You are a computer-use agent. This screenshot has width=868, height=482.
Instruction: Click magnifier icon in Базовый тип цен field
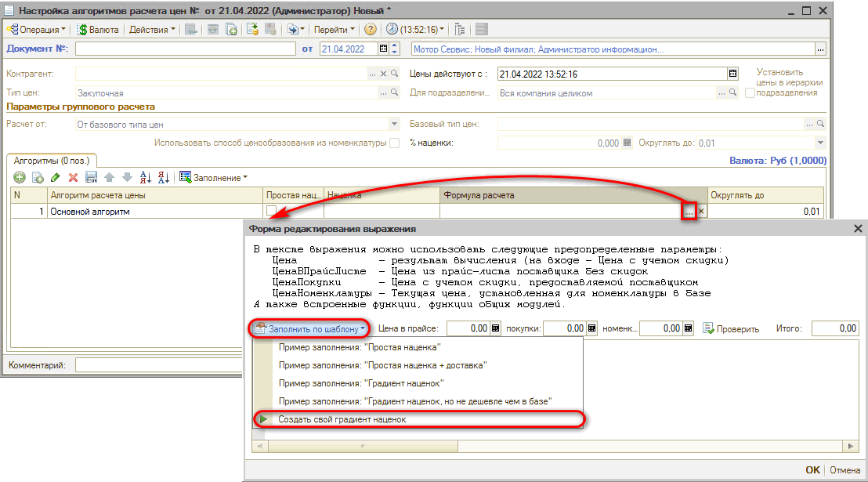point(820,124)
